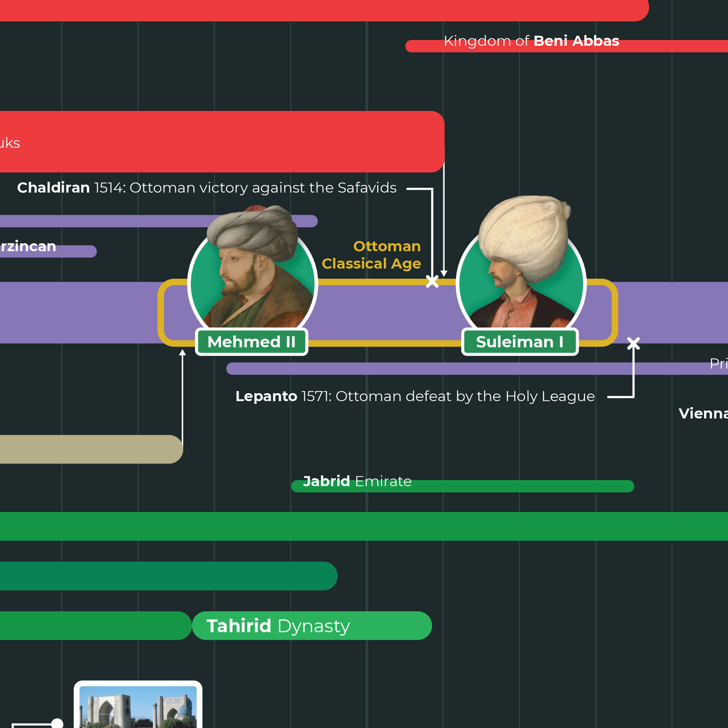Open the Tahirid Dynasty bar
Viewport: 728px width, 728px height.
click(x=311, y=626)
